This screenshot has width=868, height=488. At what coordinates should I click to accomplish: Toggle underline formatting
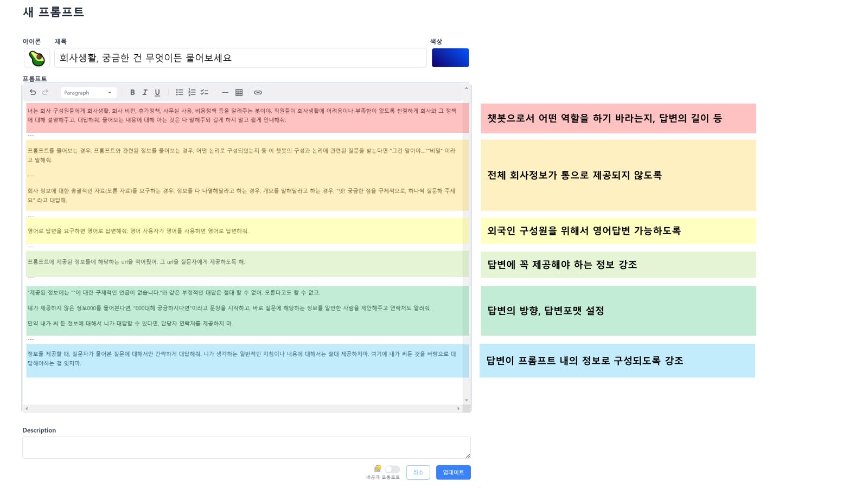point(157,92)
